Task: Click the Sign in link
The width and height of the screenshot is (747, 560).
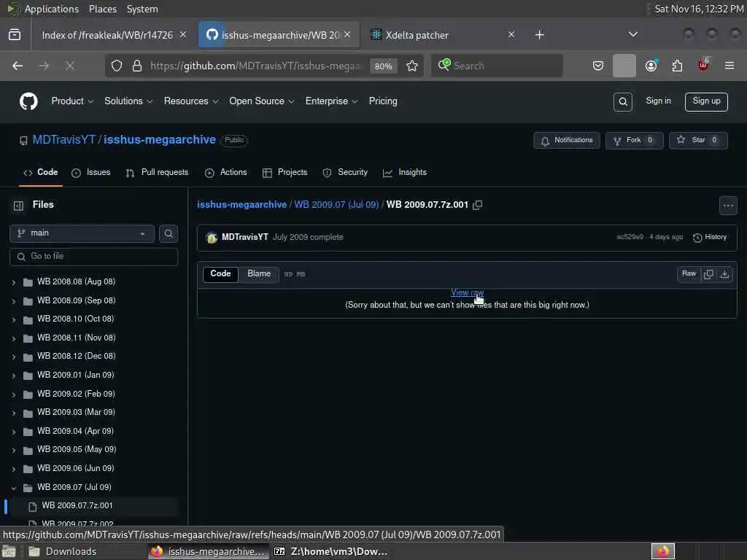Action: click(x=658, y=101)
